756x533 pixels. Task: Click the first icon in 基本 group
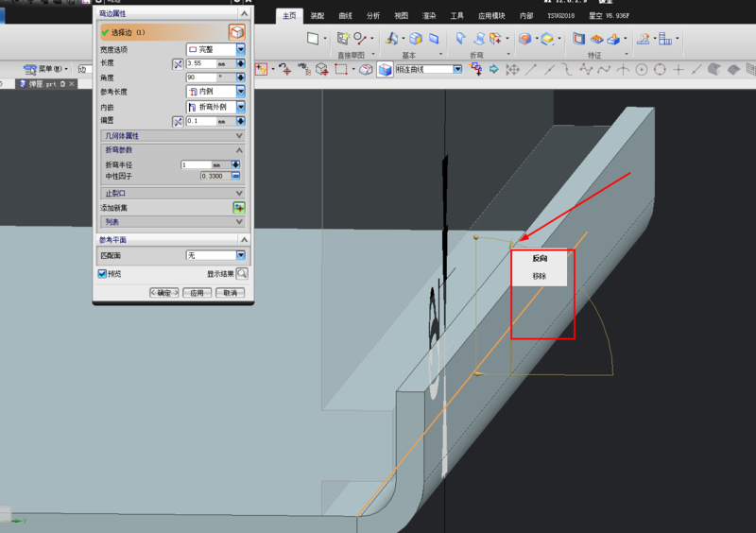tap(391, 38)
